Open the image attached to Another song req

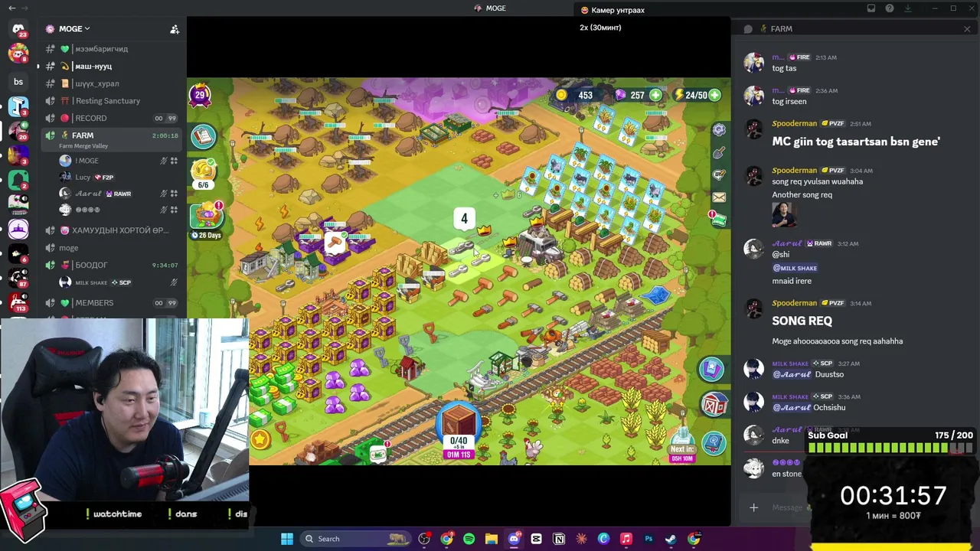pyautogui.click(x=785, y=215)
